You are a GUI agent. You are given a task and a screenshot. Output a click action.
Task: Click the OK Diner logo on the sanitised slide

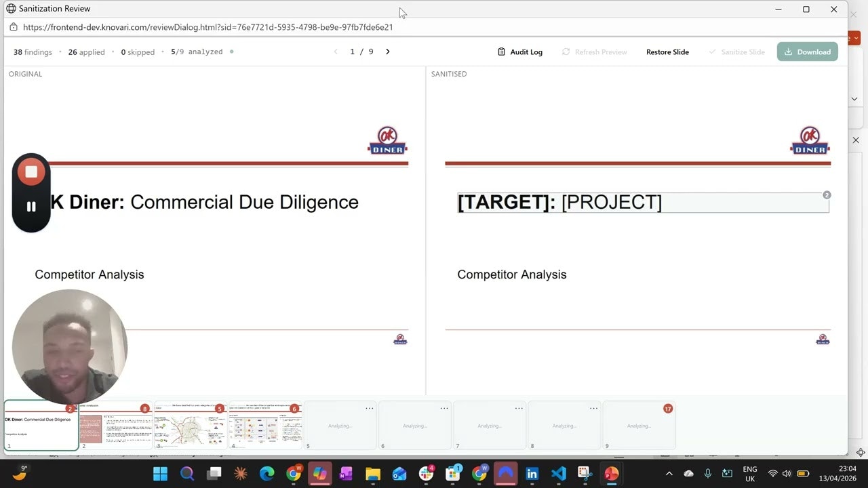[810, 140]
